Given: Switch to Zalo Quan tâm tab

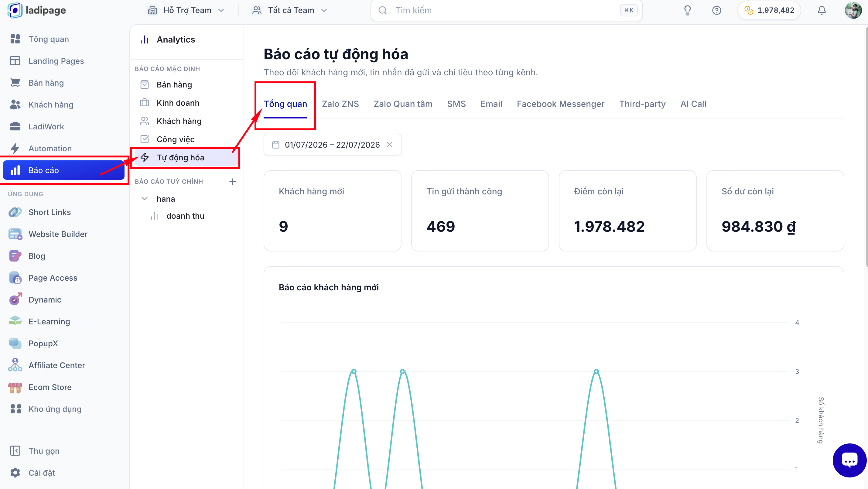Looking at the screenshot, I should coord(403,104).
